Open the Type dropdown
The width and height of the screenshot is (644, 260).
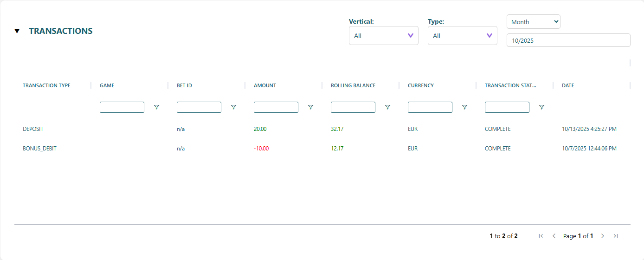[x=462, y=36]
